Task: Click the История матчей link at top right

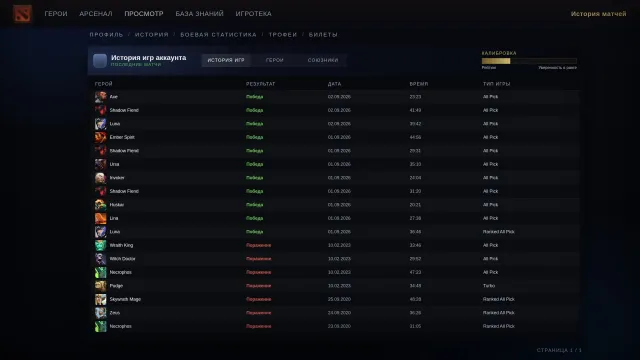Action: (598, 13)
